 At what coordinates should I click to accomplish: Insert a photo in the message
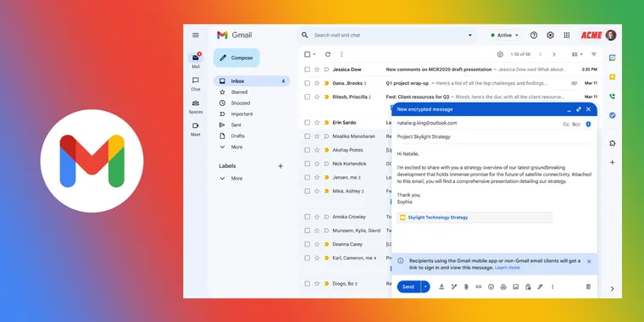[515, 286]
